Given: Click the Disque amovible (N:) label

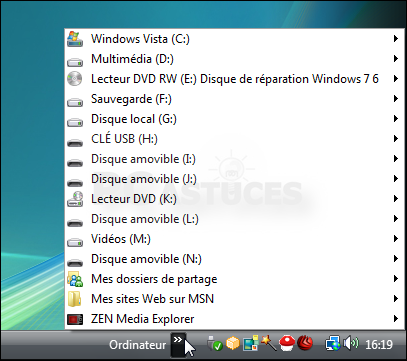Looking at the screenshot, I should point(146,259).
